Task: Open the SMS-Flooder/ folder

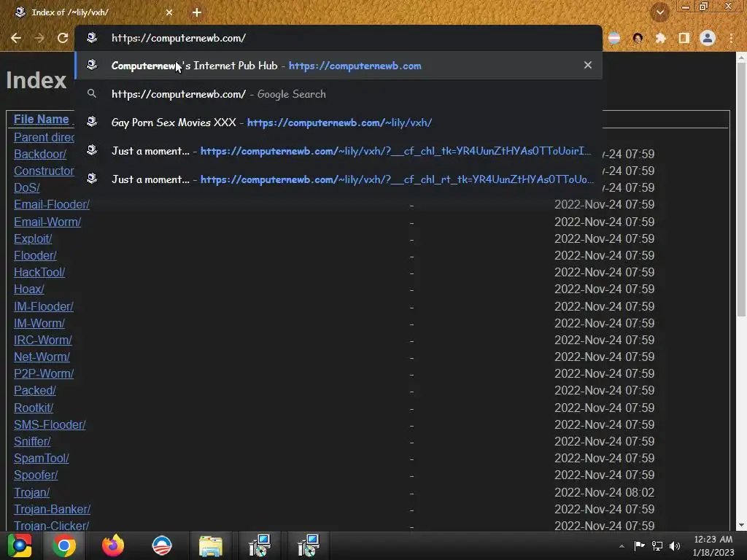Action: click(x=50, y=425)
